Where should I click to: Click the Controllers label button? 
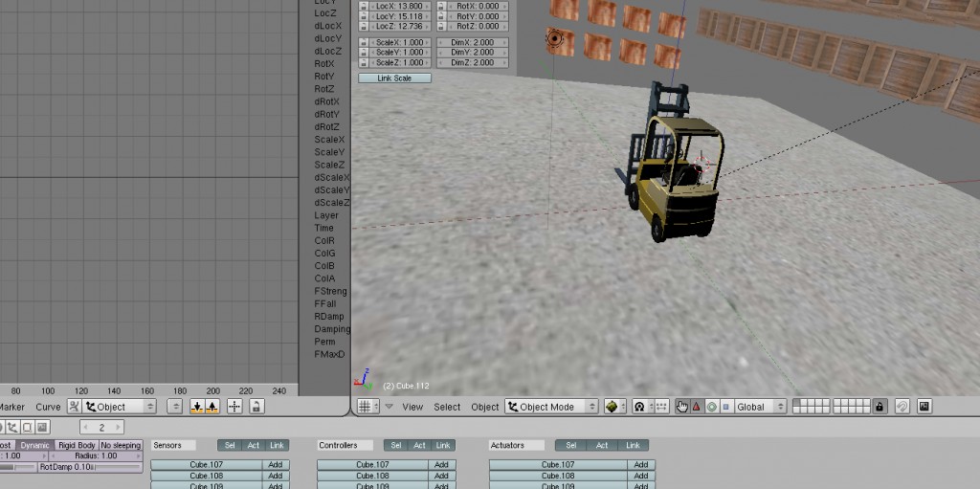(x=345, y=445)
